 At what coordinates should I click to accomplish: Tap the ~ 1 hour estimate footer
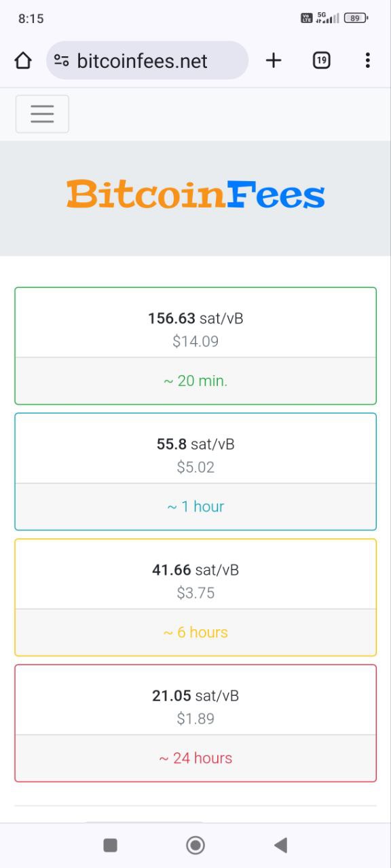point(195,507)
